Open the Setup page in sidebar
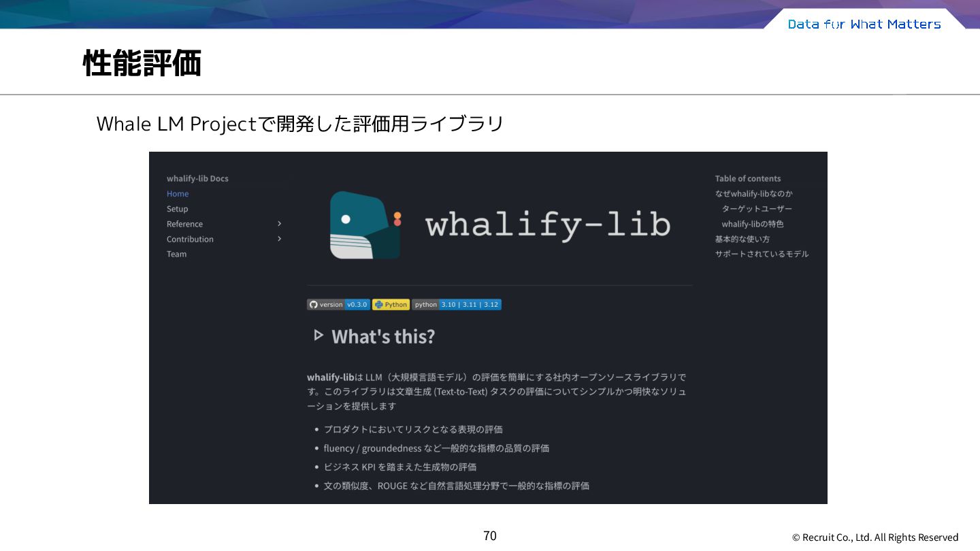The width and height of the screenshot is (980, 551). point(177,209)
